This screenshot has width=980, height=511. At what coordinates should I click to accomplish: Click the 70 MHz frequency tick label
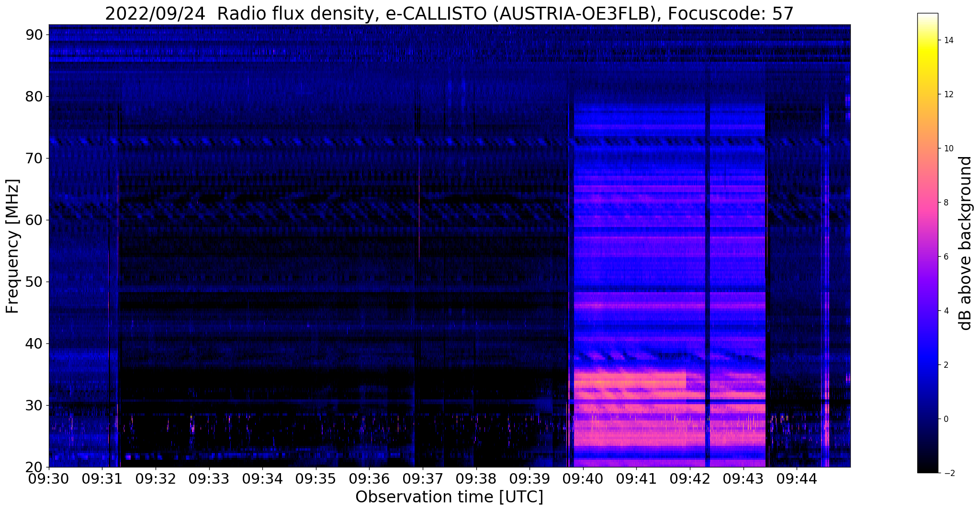35,158
